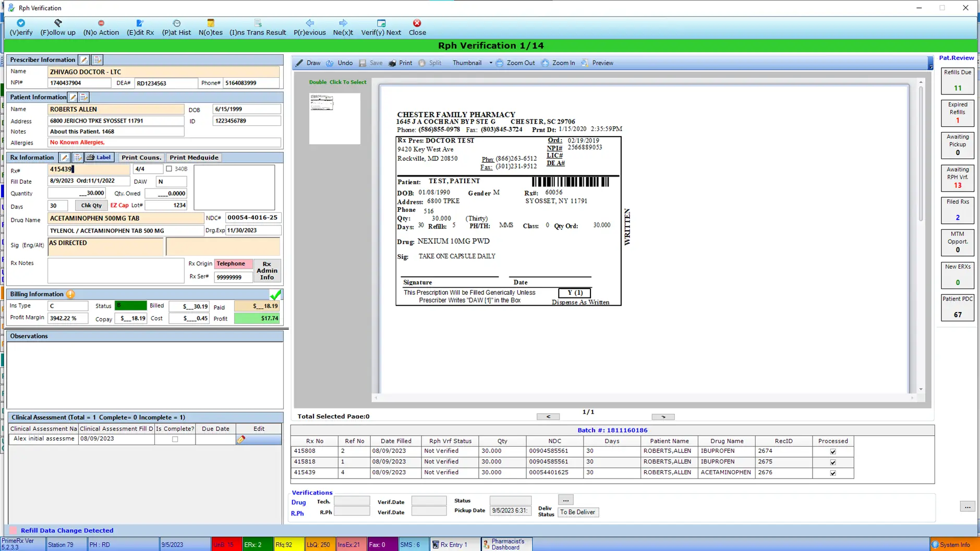
Task: Open the Patient PDC tile
Action: tap(958, 307)
